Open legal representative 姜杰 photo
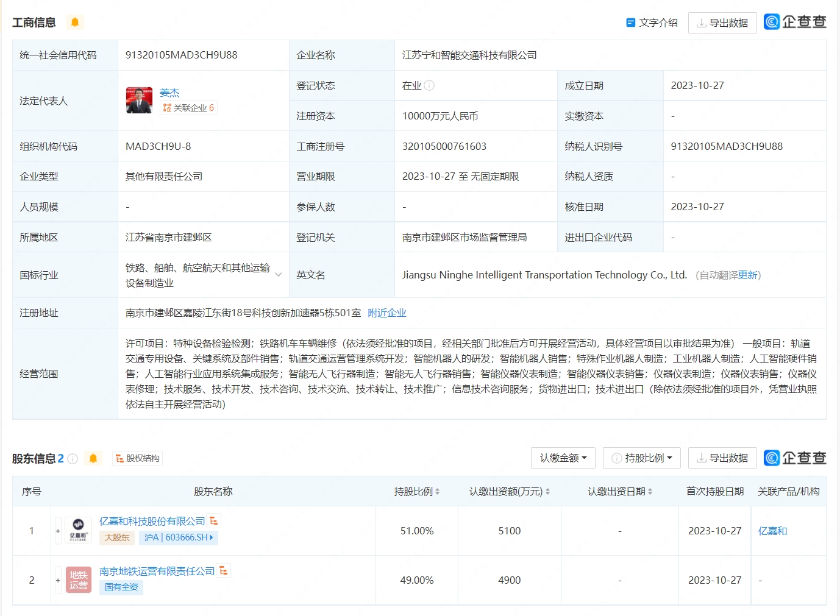The height and width of the screenshot is (616, 840). tap(139, 101)
